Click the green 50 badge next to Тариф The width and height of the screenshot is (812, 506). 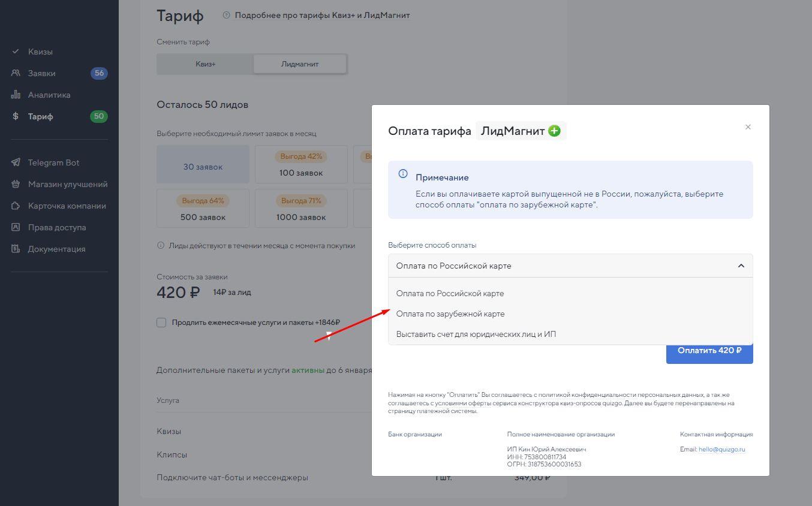point(99,116)
